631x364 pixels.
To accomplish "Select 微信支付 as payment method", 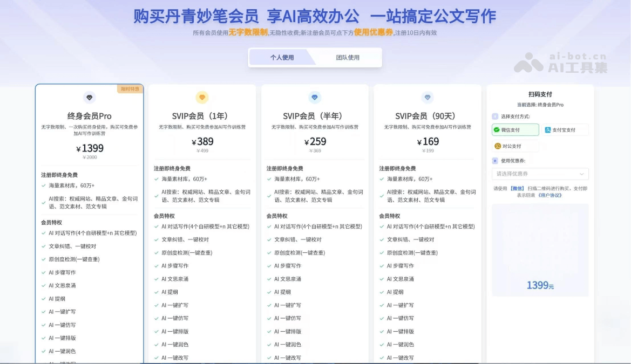I will coord(515,130).
